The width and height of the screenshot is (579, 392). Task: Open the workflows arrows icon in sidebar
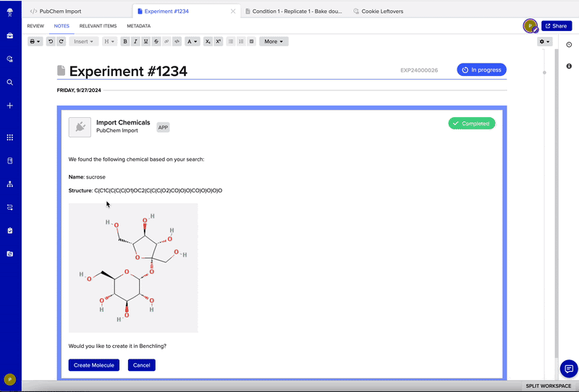coord(10,207)
